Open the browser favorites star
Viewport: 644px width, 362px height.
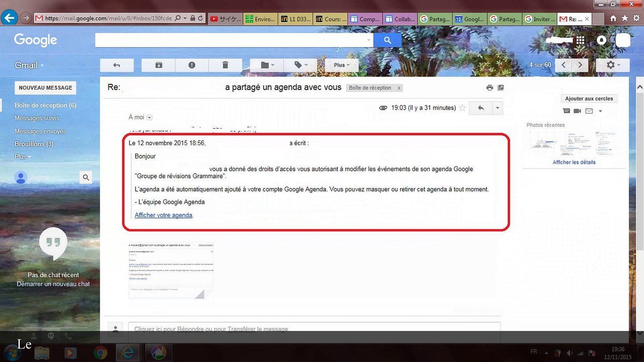coord(625,19)
